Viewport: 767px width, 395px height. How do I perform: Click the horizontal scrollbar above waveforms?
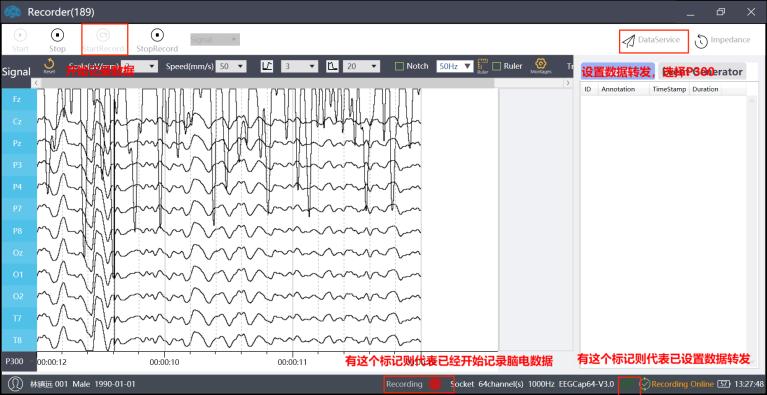[x=268, y=83]
